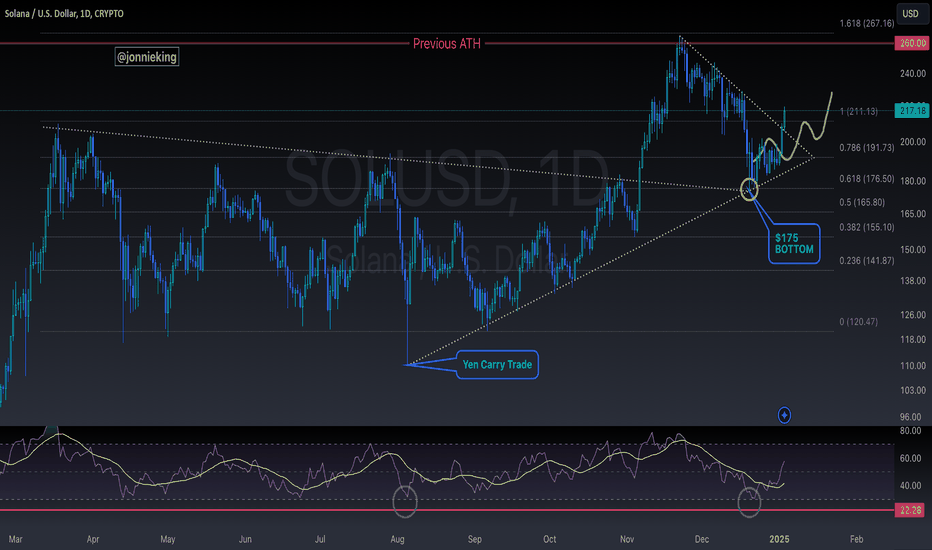Select the RSI circle marker near August
932x550 pixels.
click(405, 501)
